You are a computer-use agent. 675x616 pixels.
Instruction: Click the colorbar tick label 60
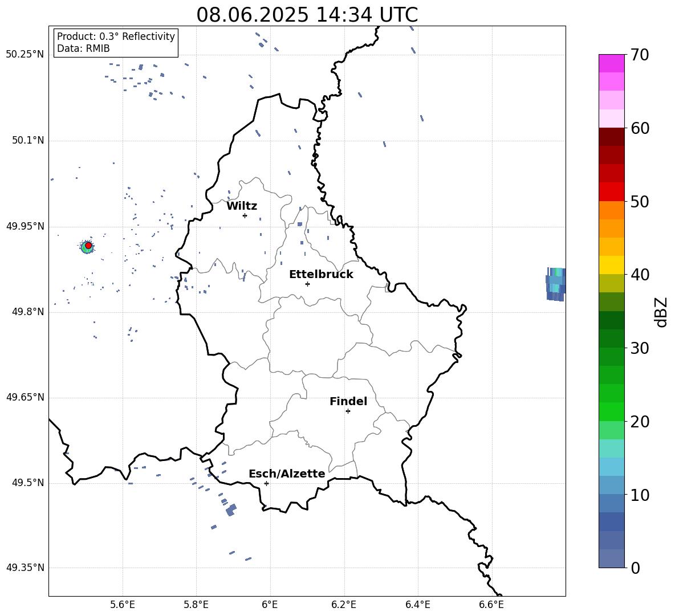[x=640, y=128]
